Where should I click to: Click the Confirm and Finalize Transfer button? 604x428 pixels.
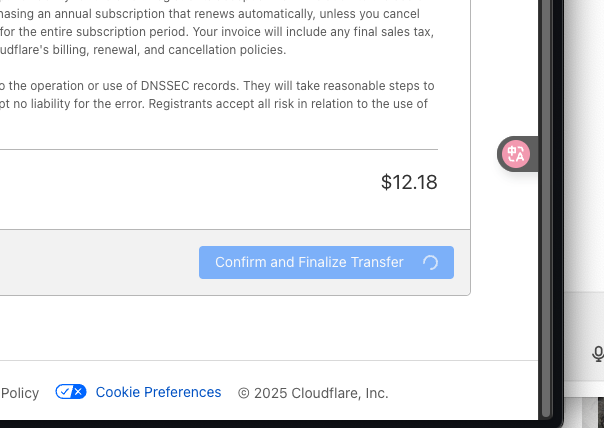pyautogui.click(x=326, y=262)
